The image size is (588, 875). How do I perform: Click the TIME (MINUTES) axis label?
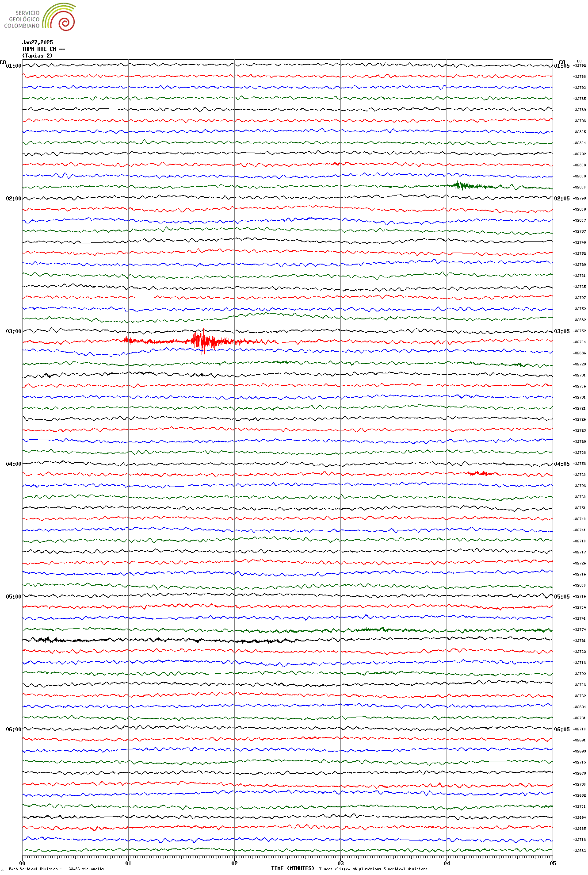pos(293,868)
